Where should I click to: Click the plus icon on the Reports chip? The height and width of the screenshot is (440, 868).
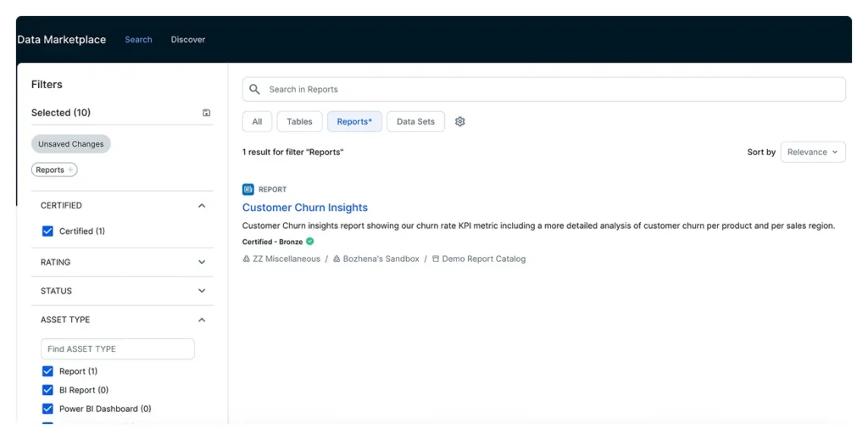click(70, 170)
